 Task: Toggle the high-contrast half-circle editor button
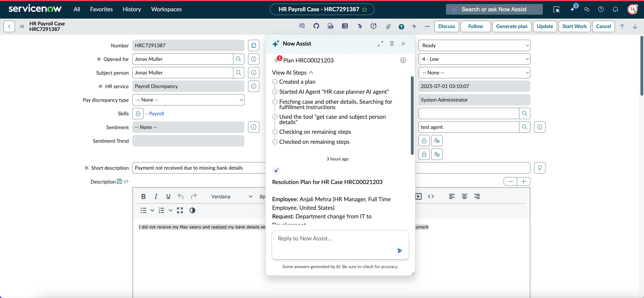click(192, 210)
